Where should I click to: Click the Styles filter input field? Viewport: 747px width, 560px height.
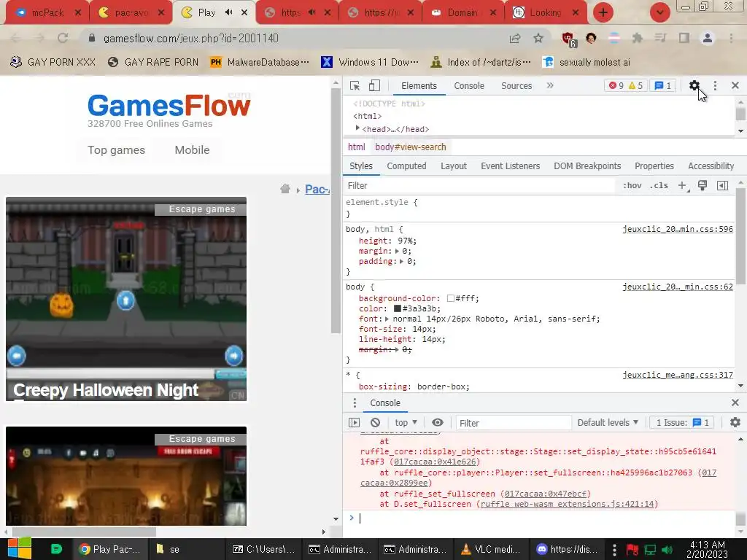479,186
